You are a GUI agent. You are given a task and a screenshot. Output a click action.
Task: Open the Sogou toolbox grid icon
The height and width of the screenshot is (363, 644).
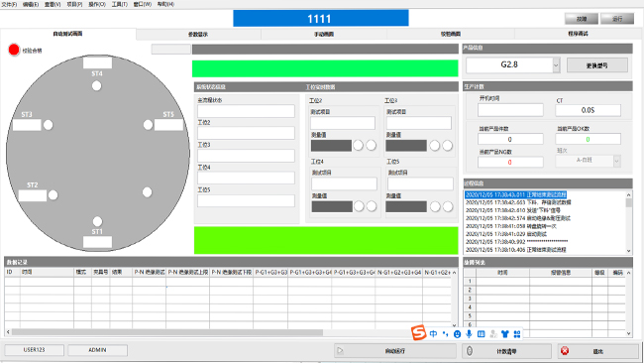click(x=517, y=334)
